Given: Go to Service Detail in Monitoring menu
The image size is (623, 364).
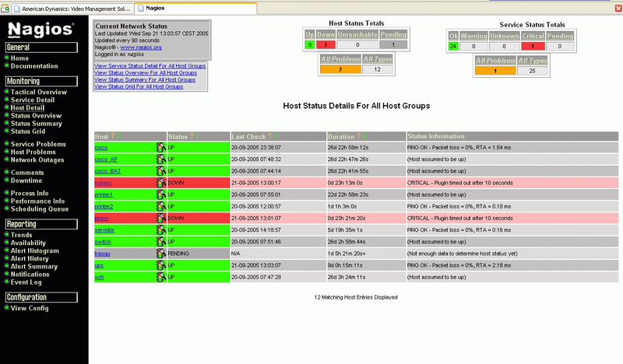Looking at the screenshot, I should [33, 100].
